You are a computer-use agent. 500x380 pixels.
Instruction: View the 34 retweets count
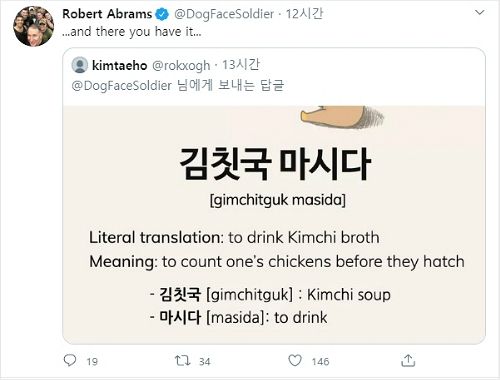pos(205,362)
